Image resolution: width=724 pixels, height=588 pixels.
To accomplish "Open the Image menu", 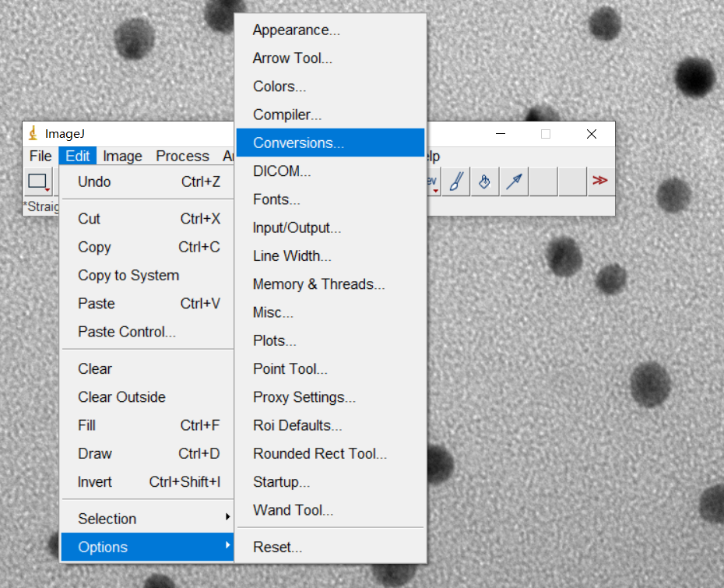I will [122, 157].
